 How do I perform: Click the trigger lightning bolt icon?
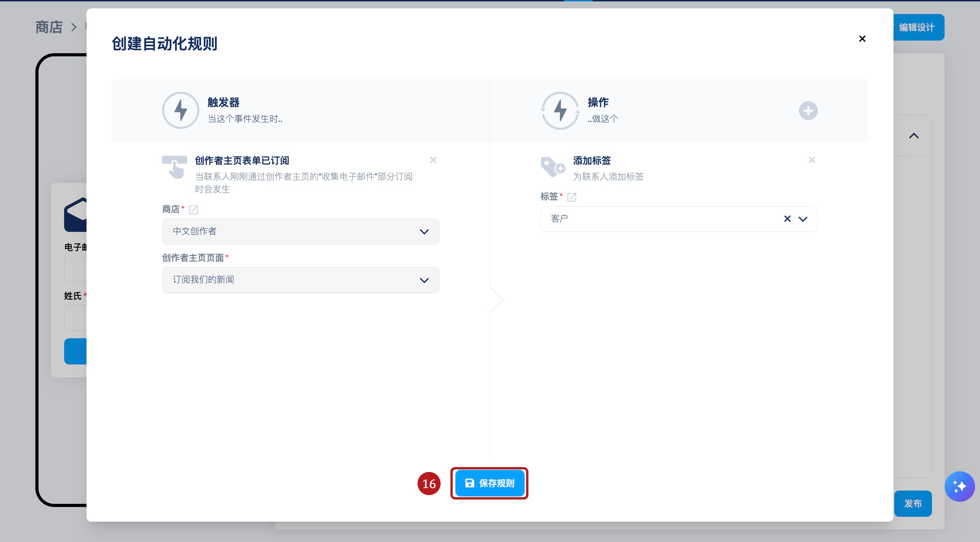click(180, 110)
